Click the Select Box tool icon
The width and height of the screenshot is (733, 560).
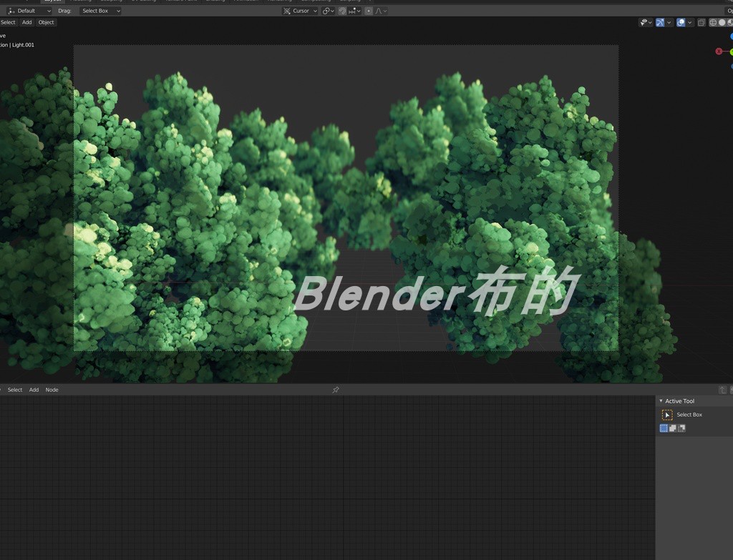tap(667, 415)
